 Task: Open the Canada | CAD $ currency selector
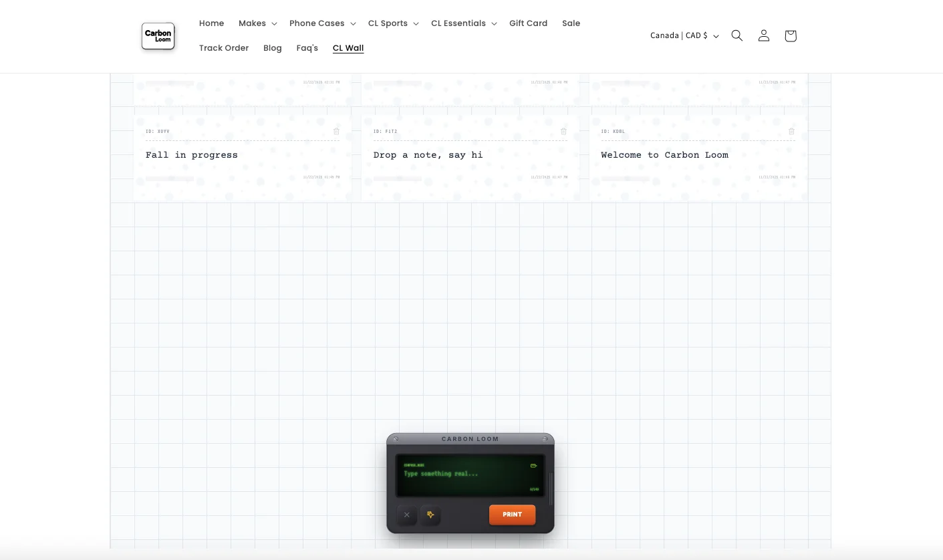[684, 35]
